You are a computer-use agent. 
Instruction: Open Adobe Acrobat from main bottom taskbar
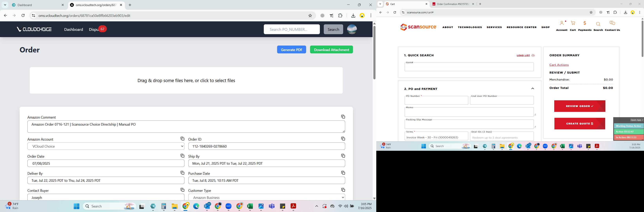[293, 206]
